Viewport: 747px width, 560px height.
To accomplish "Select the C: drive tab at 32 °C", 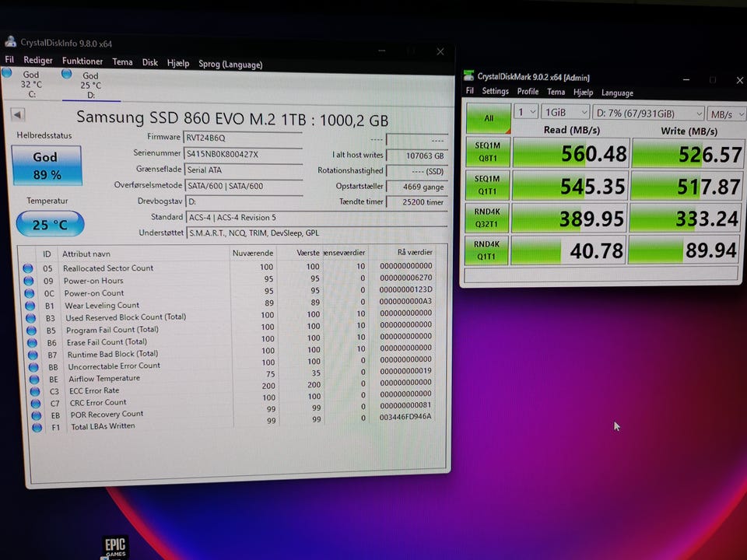I will coord(26,84).
